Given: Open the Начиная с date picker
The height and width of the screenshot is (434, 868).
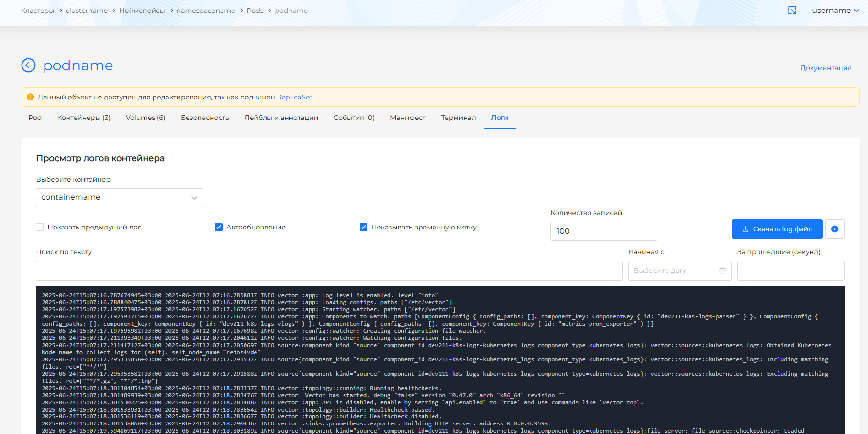Looking at the screenshot, I should [x=675, y=271].
